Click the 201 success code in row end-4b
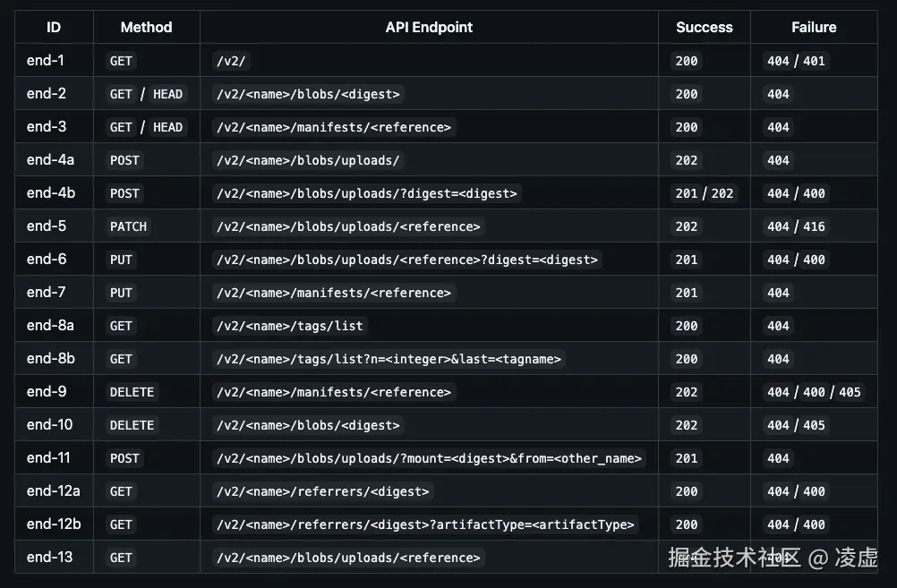This screenshot has height=588, width=897. 687,193
